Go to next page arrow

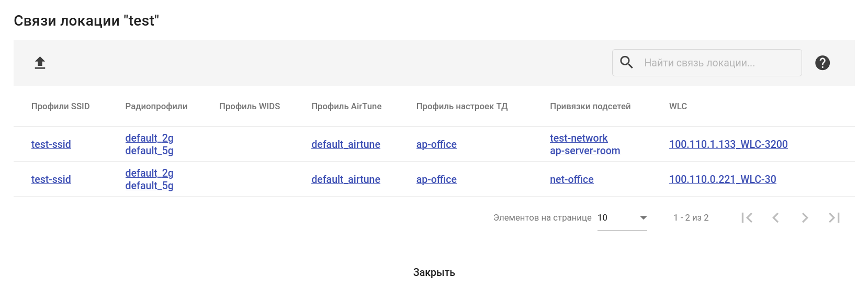805,217
